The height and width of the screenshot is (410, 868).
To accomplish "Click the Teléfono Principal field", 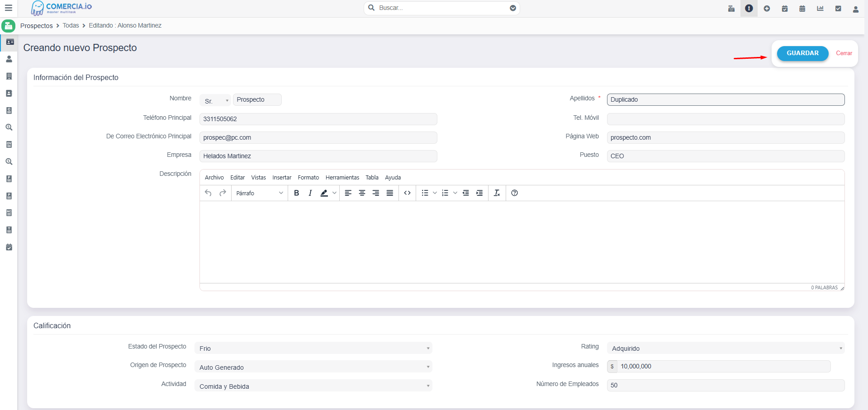I will point(318,119).
